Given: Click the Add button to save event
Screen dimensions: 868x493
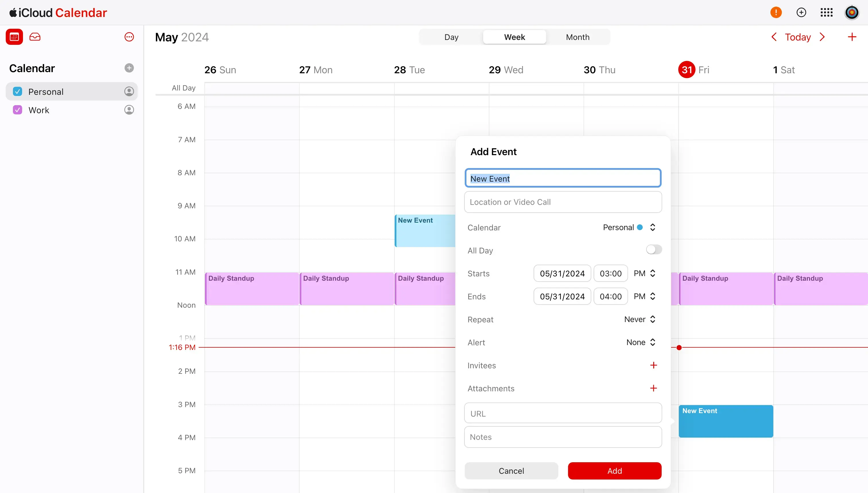Looking at the screenshot, I should (x=615, y=471).
